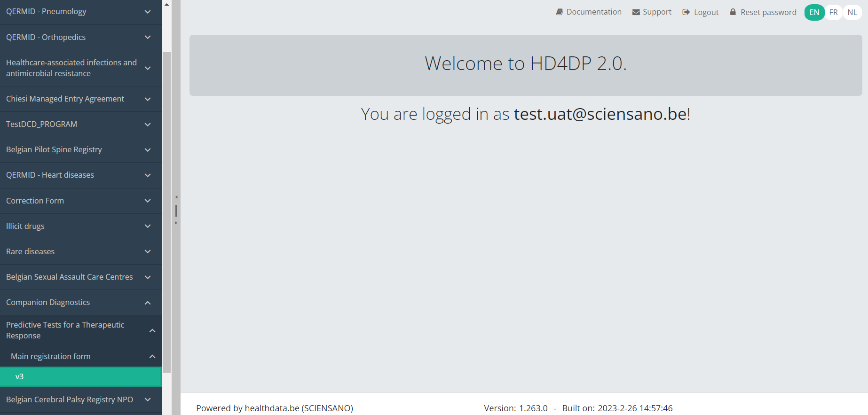Collapse the Companion Diagnostics chevron
Viewport: 868px width, 415px height.
pyautogui.click(x=148, y=303)
